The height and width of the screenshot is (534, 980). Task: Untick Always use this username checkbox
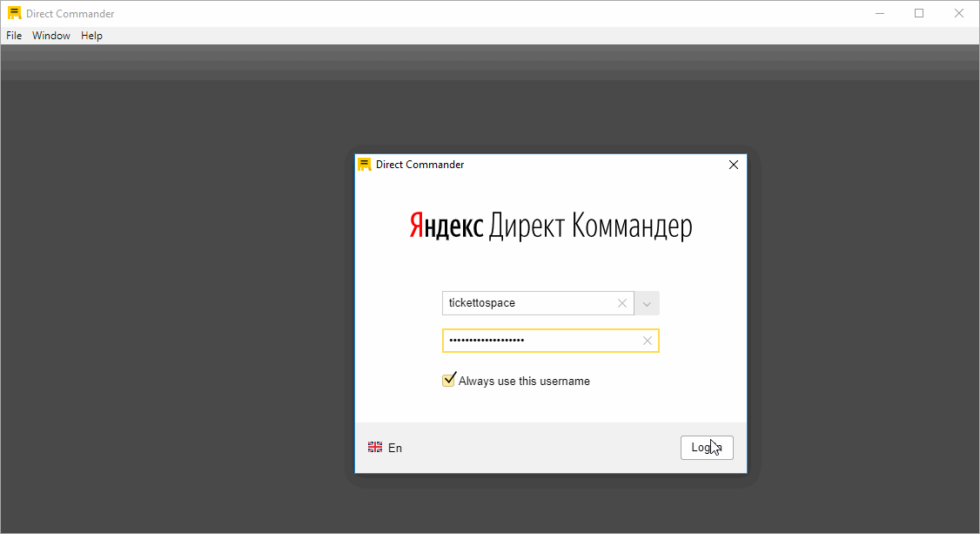click(449, 380)
